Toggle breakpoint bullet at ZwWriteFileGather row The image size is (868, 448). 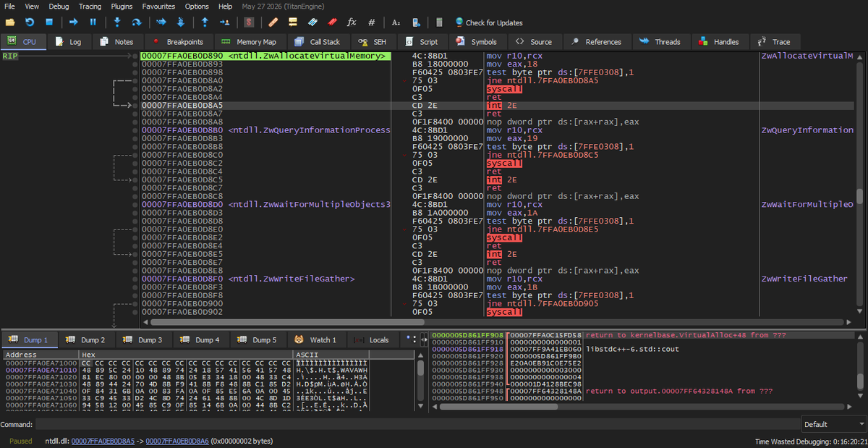(136, 279)
